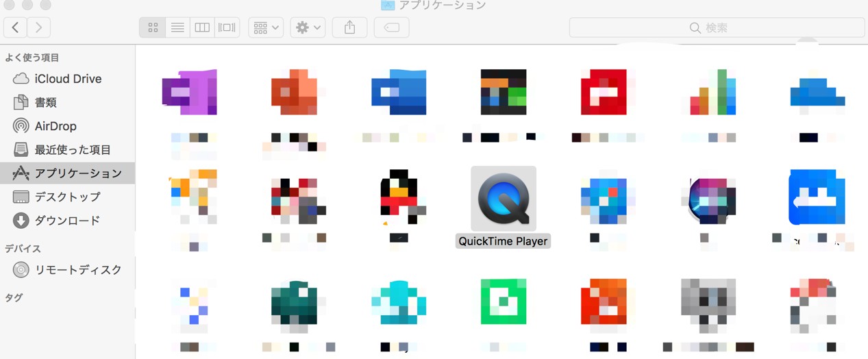Image resolution: width=868 pixels, height=359 pixels.
Task: Select the colorful bar chart app icon
Action: (712, 92)
